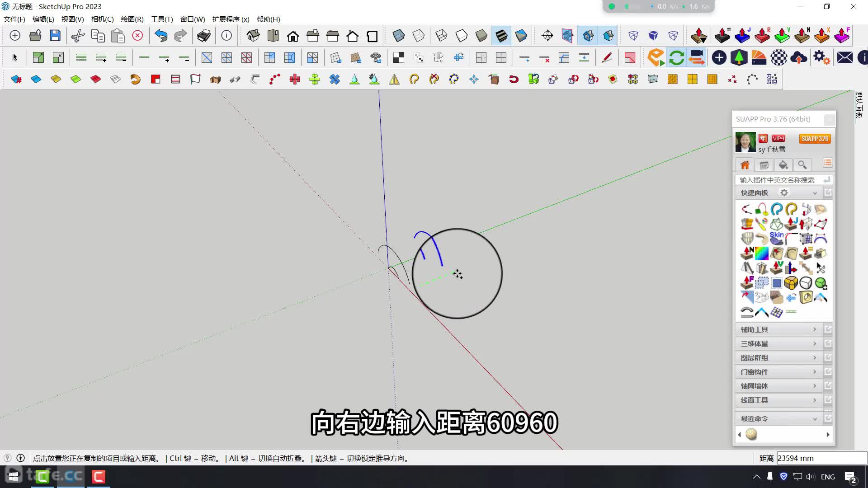The height and width of the screenshot is (488, 868).
Task: Toggle X-Ray face style
Action: (x=398, y=36)
